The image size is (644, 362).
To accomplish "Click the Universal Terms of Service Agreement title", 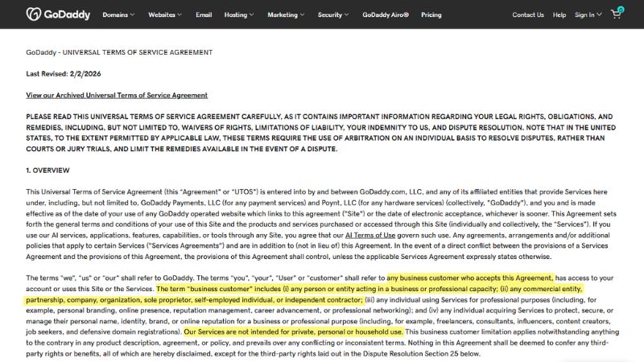I will pyautogui.click(x=119, y=52).
